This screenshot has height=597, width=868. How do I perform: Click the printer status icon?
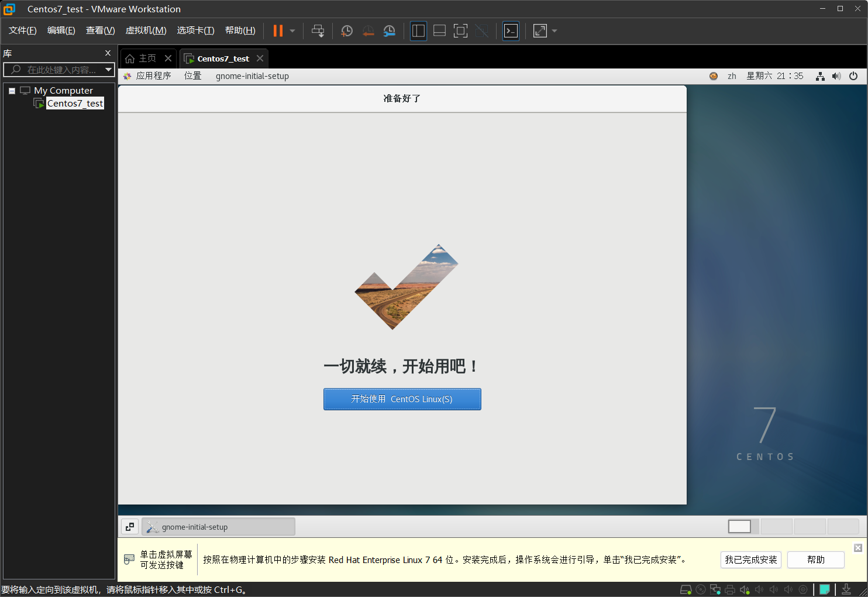click(x=730, y=589)
